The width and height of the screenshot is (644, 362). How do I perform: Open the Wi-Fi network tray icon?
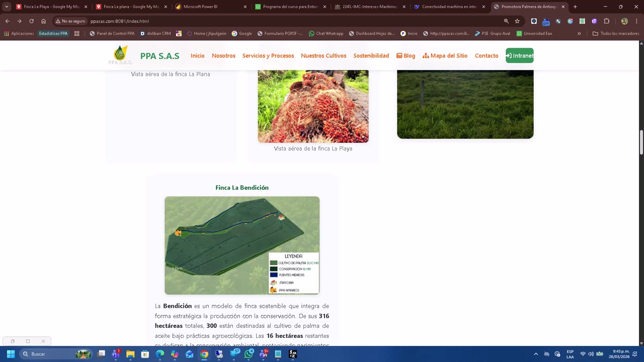(x=583, y=354)
